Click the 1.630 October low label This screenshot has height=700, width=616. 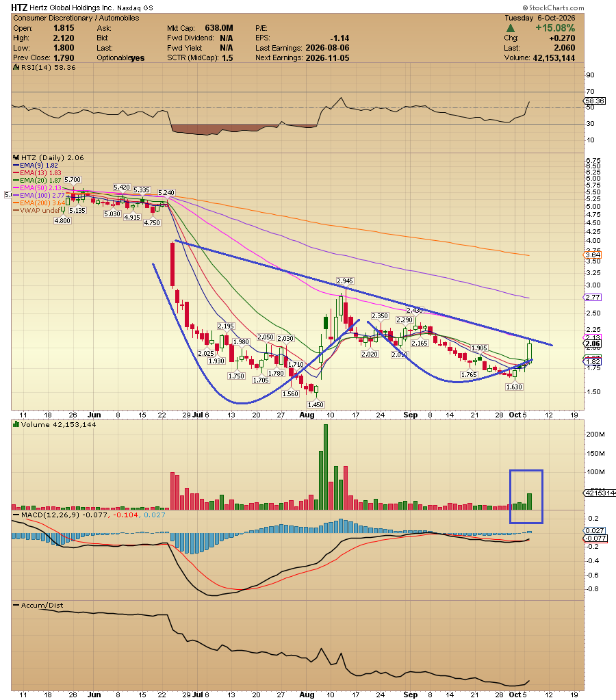pyautogui.click(x=514, y=387)
